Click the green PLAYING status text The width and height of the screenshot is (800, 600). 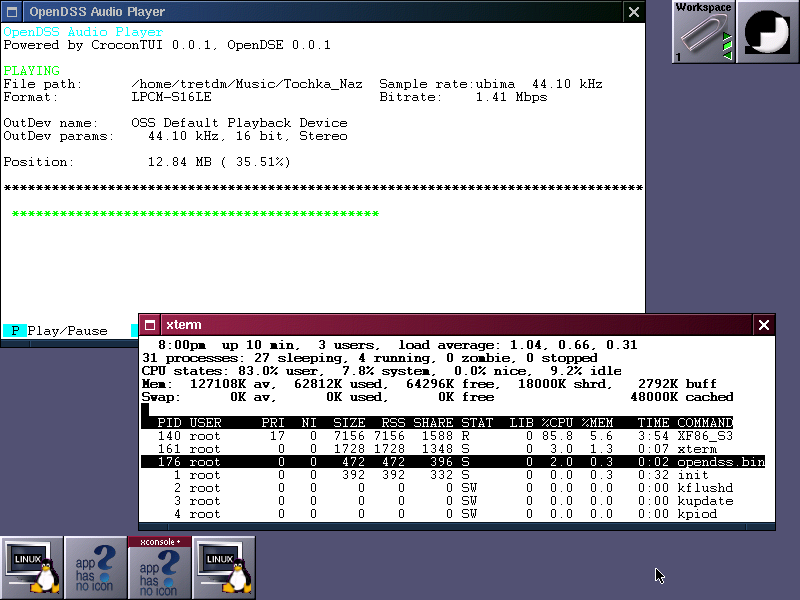coord(32,70)
